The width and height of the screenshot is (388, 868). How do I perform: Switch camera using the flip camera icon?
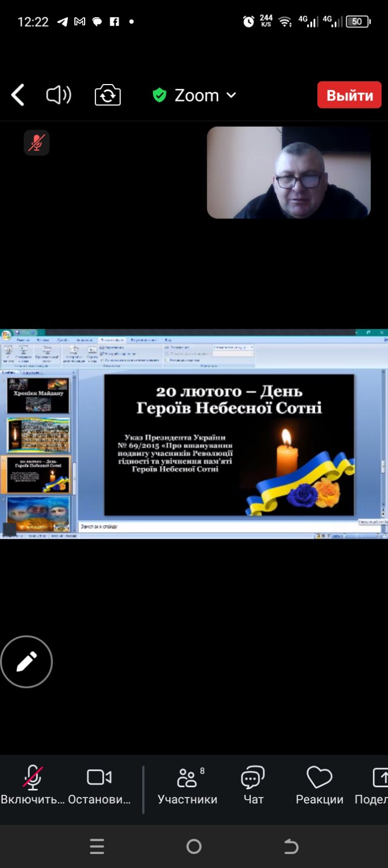click(x=107, y=95)
